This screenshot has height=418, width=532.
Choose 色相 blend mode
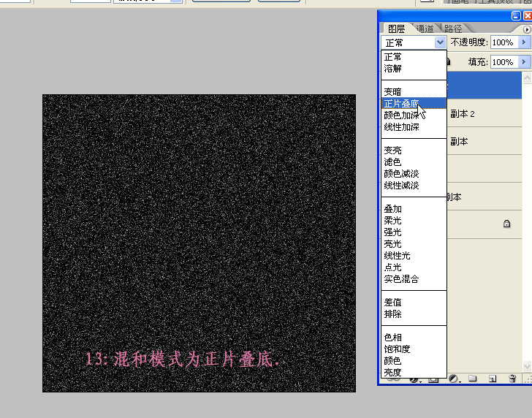coord(414,338)
